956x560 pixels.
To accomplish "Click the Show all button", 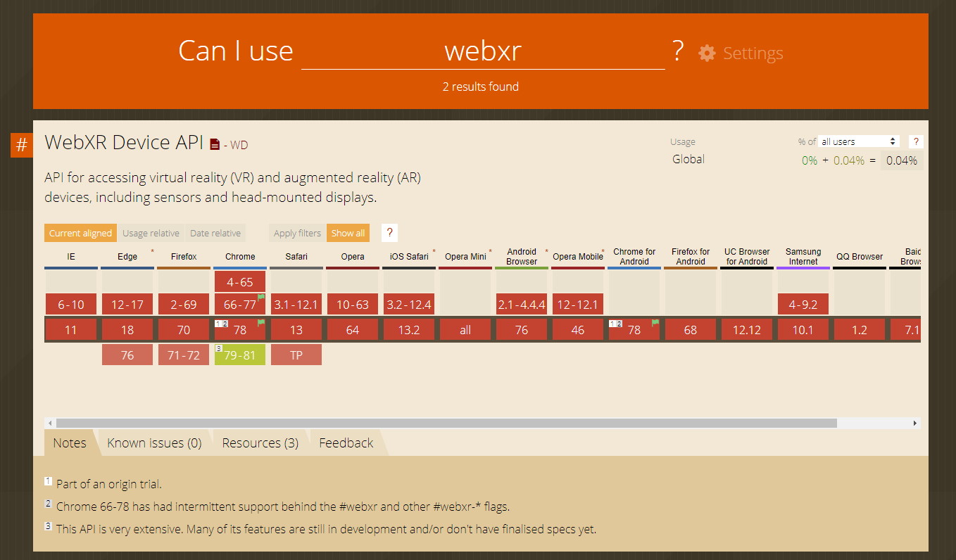I will (348, 232).
